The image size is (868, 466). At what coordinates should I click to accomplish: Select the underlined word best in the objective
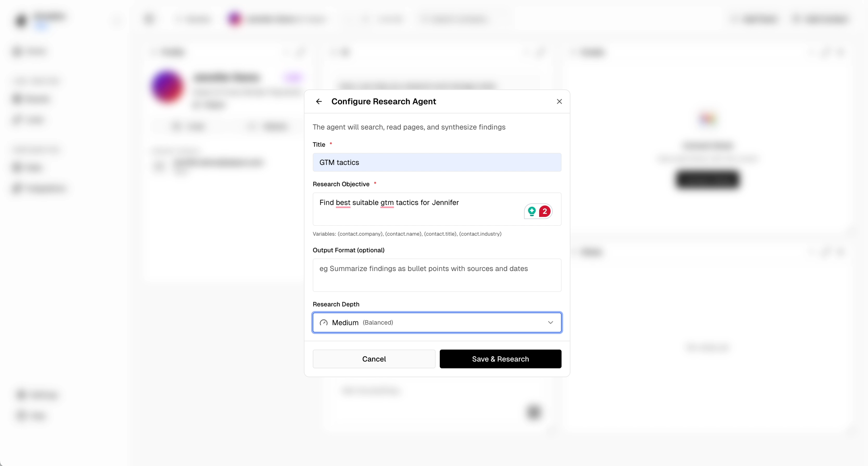tap(343, 202)
